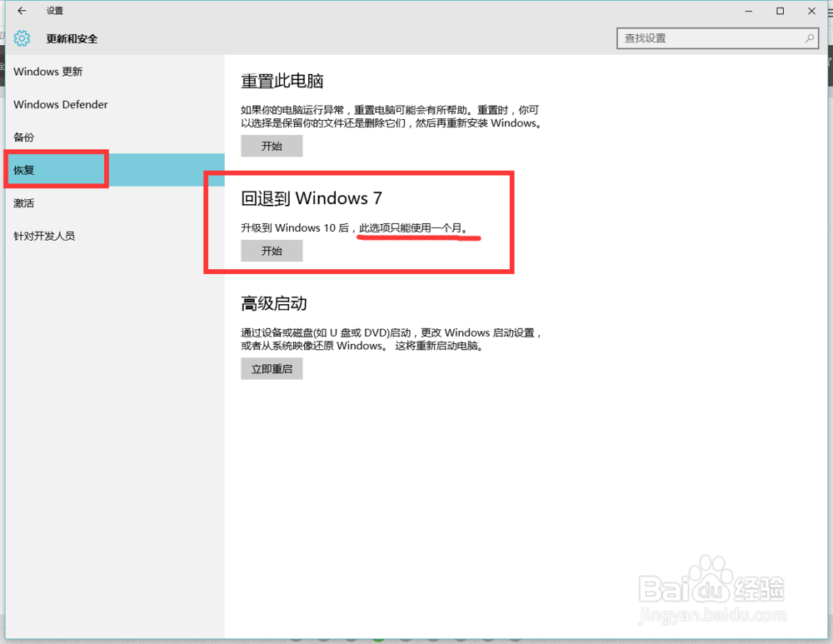Image resolution: width=833 pixels, height=644 pixels.
Task: Click the gear icon next to 更新和安全
Action: 22,38
